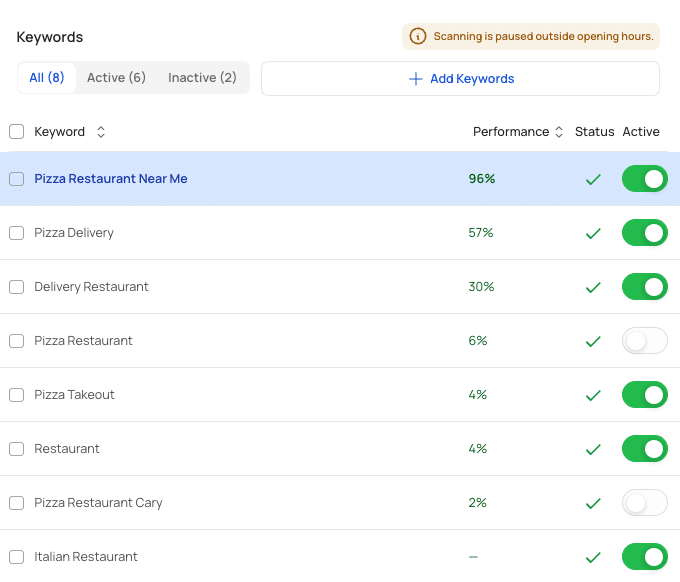
Task: Disable the Pizza Restaurant Near Me toggle
Action: (644, 179)
